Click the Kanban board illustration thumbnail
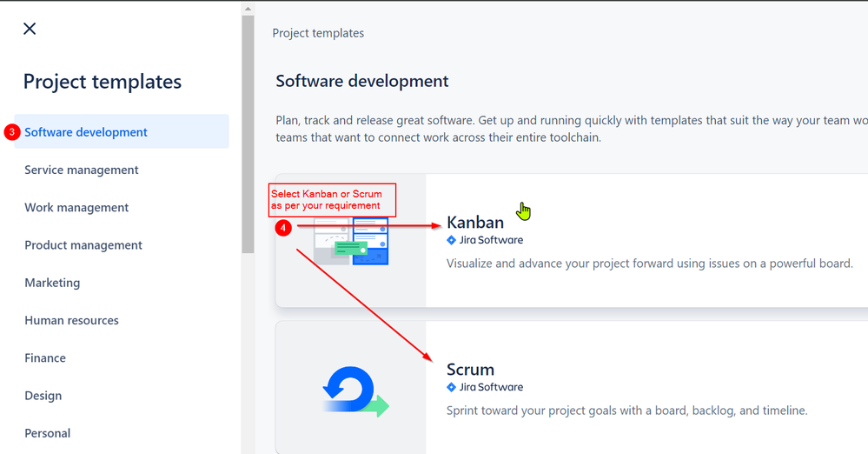 [351, 241]
